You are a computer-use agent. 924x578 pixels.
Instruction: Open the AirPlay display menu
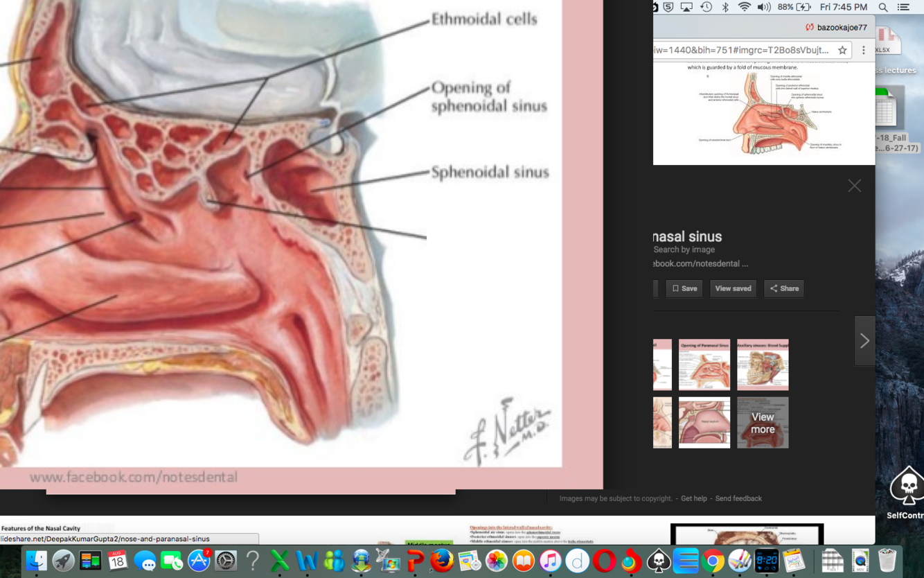tap(686, 7)
